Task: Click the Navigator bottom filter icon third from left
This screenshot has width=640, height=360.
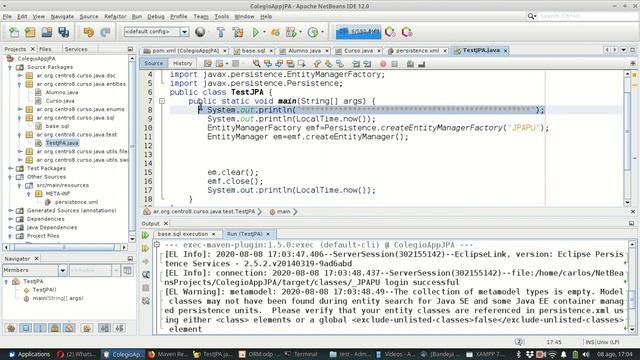Action: click(x=40, y=328)
